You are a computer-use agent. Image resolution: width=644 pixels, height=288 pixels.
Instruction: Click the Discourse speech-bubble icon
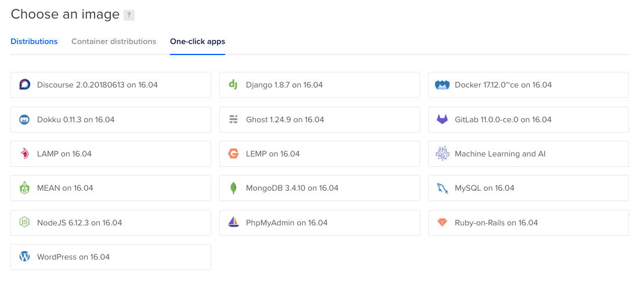24,85
